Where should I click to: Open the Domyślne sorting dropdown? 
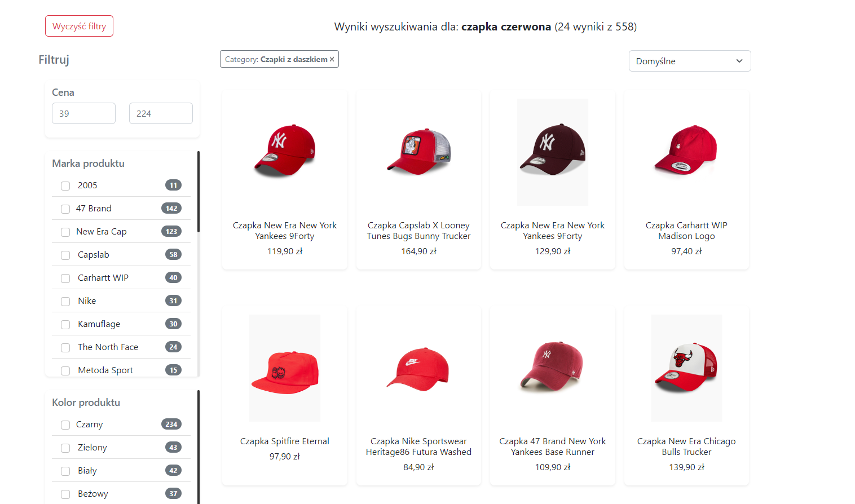pos(690,61)
